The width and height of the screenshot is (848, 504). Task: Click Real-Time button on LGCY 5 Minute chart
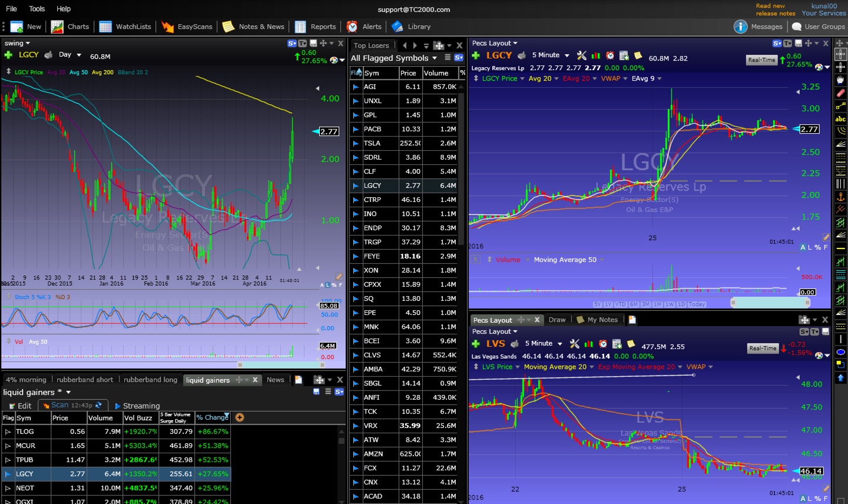point(761,60)
